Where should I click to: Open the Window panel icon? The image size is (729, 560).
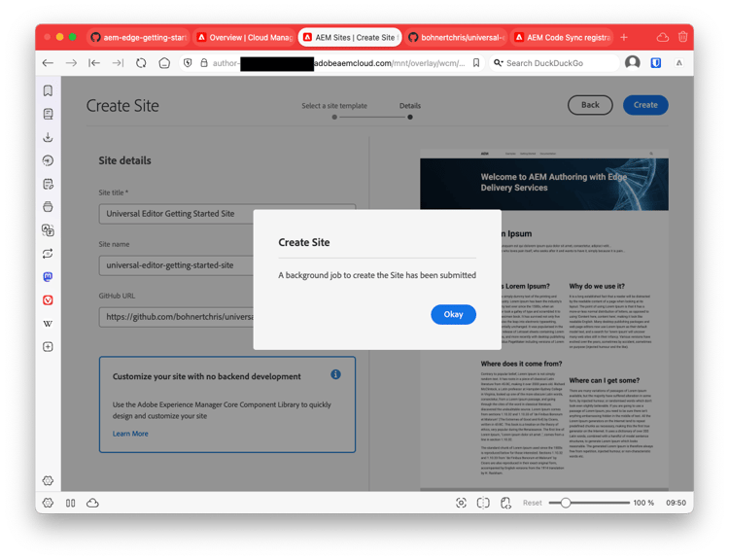coord(48,207)
